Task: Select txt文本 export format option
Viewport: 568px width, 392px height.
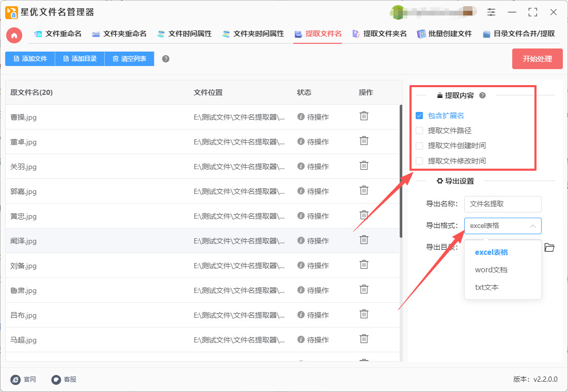Action: (x=487, y=287)
